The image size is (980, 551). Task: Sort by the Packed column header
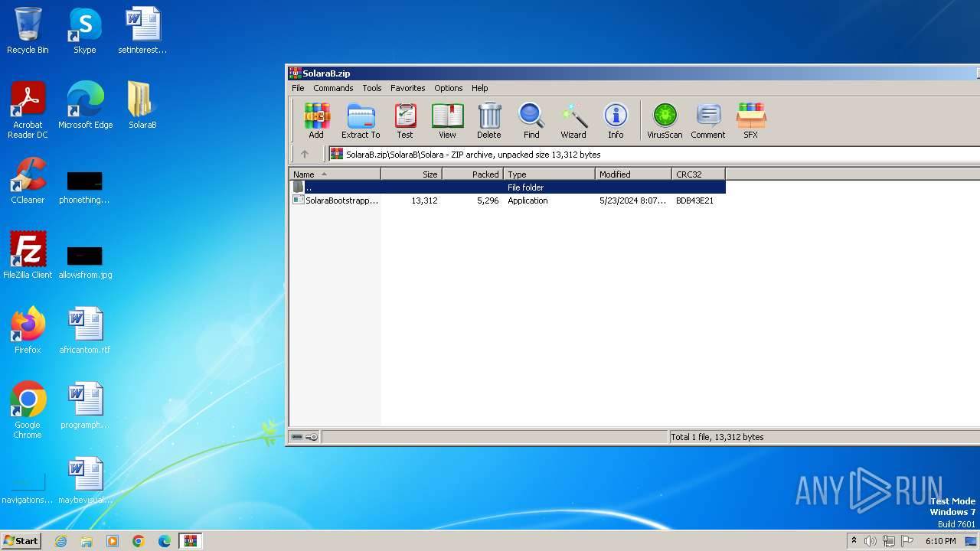473,174
